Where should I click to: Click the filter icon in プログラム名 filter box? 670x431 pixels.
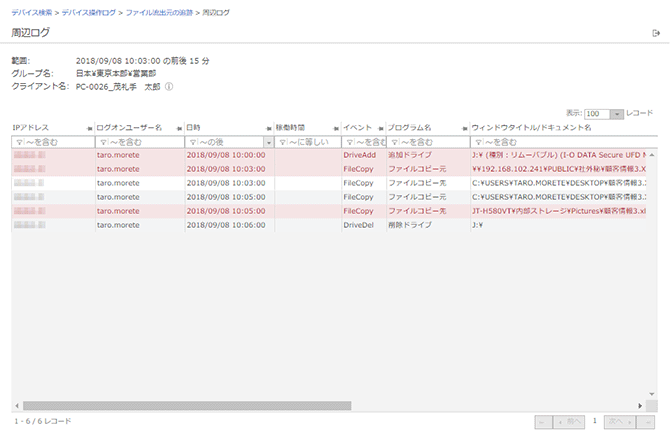coord(393,142)
